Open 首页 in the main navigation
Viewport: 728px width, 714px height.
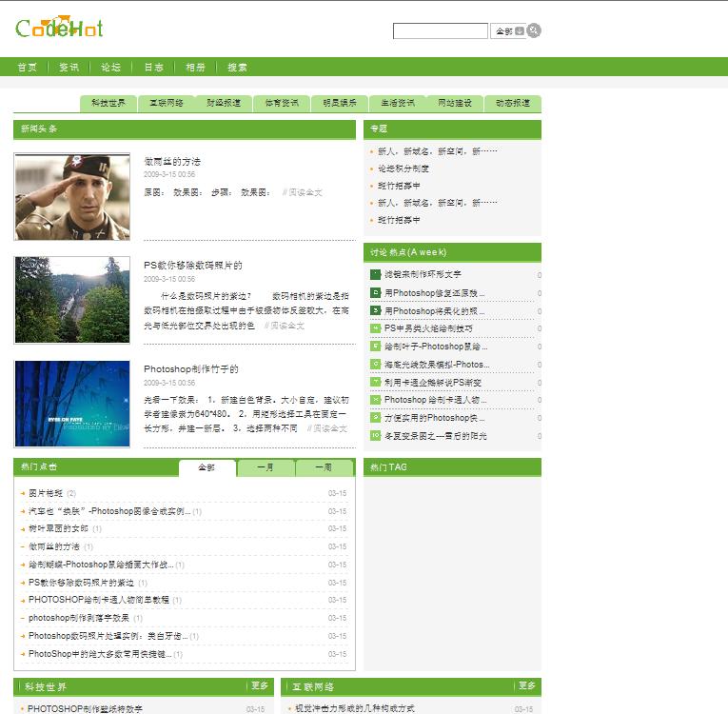pos(27,68)
